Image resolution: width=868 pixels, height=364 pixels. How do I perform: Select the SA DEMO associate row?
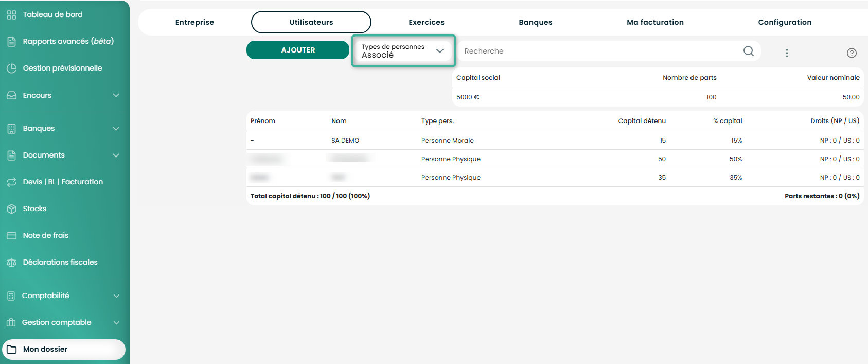(x=555, y=141)
